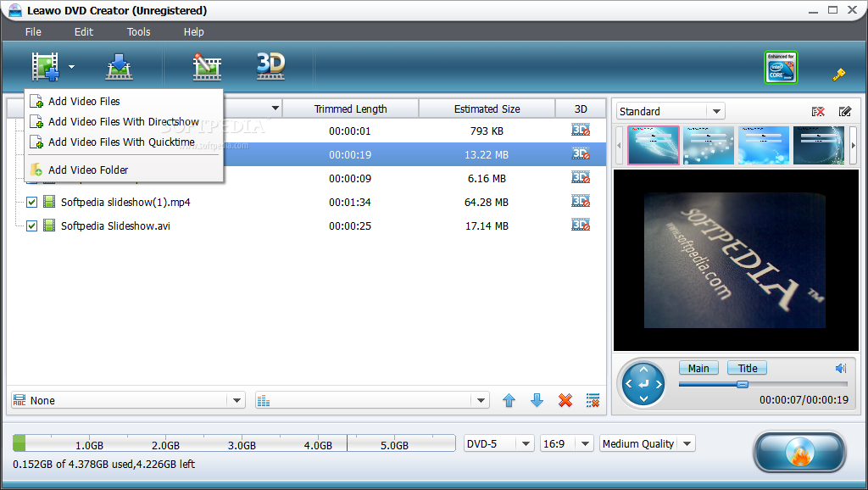The width and height of the screenshot is (868, 490).
Task: Open the video edit toolbar icon
Action: [x=207, y=66]
